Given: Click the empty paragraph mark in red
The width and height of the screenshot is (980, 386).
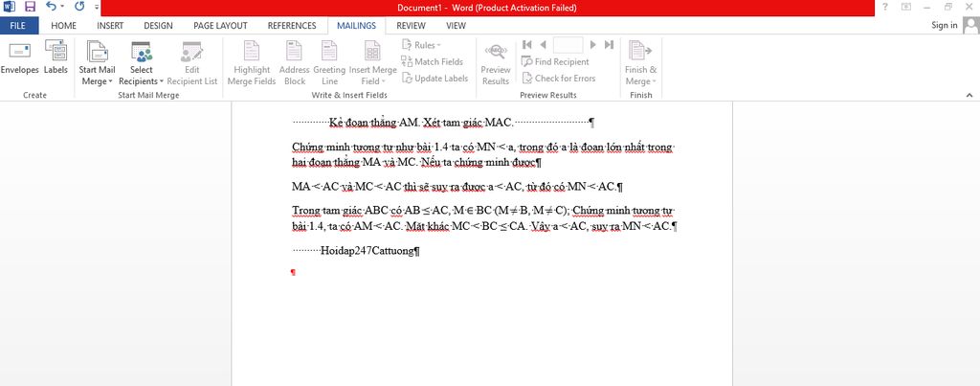Looking at the screenshot, I should pyautogui.click(x=293, y=273).
